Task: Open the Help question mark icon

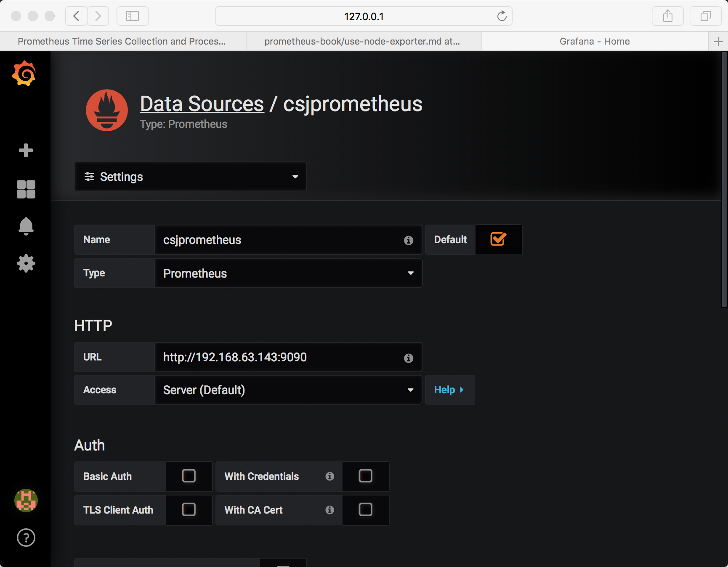Action: pyautogui.click(x=26, y=538)
